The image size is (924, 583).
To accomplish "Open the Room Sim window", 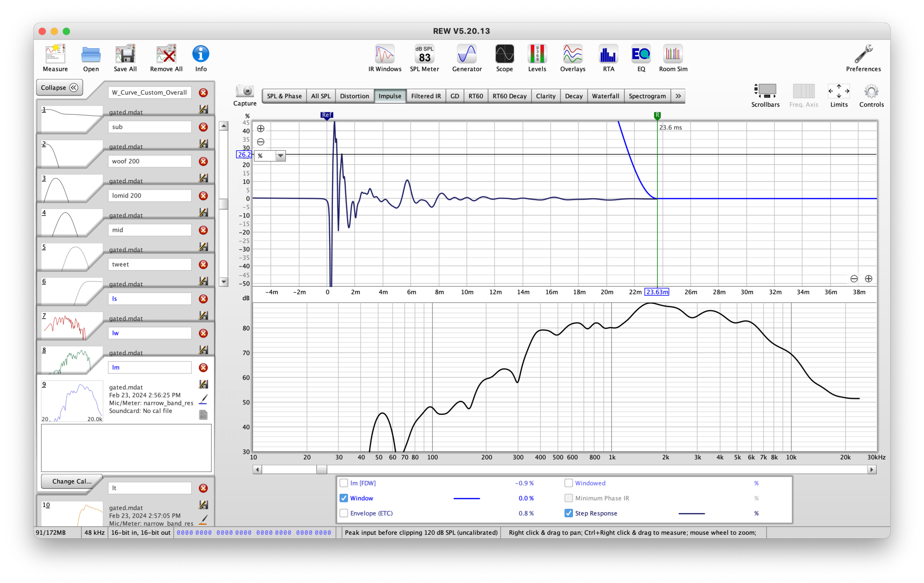I will (x=673, y=58).
